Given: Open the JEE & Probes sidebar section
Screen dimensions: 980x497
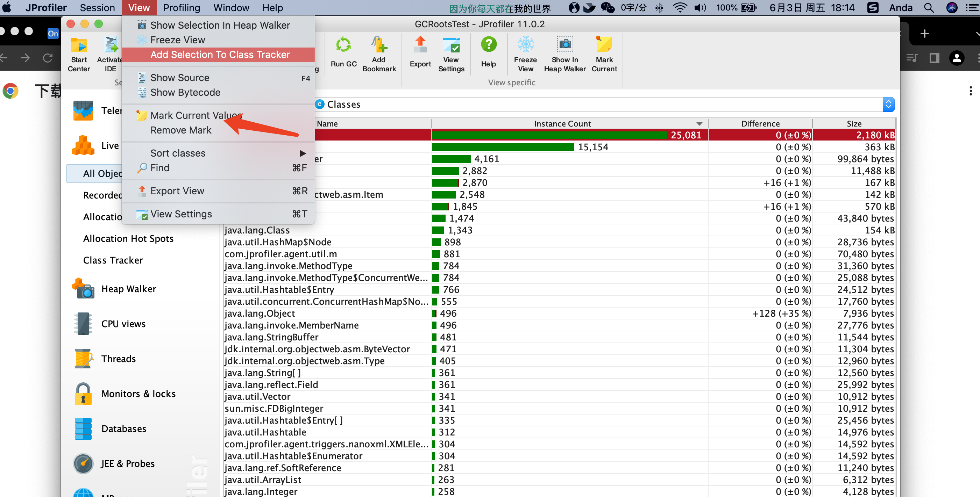Looking at the screenshot, I should (x=114, y=464).
